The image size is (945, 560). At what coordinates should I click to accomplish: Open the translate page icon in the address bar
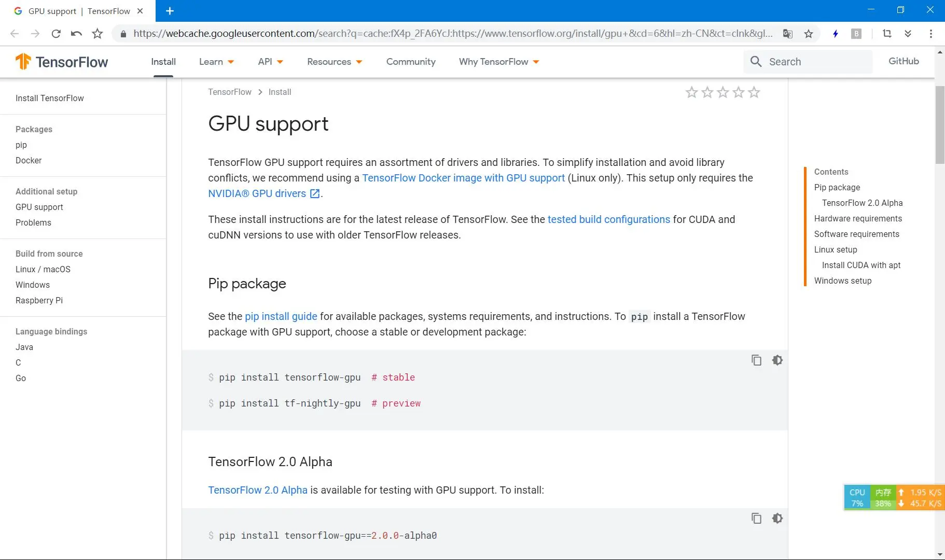tap(787, 34)
